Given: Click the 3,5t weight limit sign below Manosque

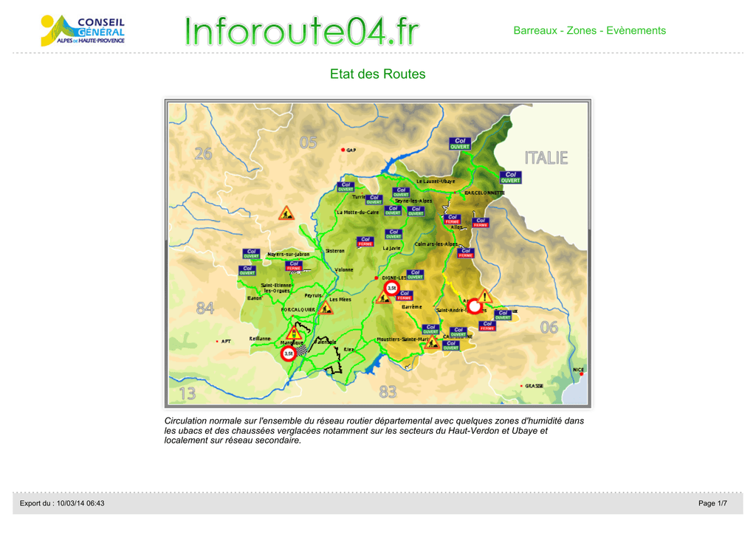Looking at the screenshot, I should [289, 353].
